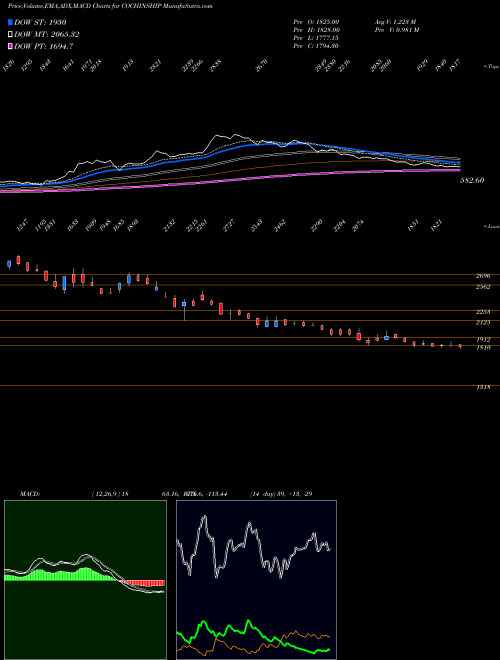Click the 2125 price level label
The image size is (500, 660).
(x=483, y=322)
